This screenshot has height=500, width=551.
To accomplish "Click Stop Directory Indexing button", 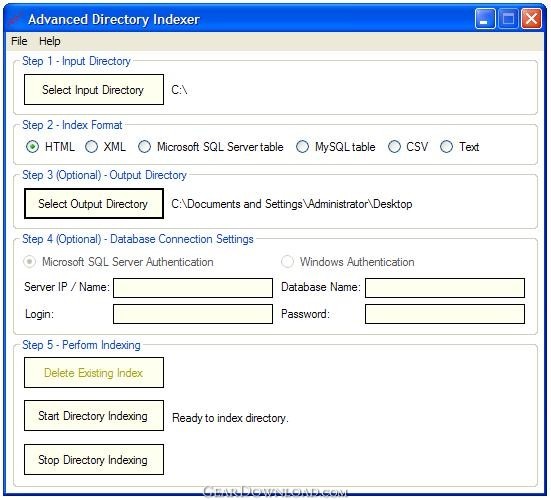I will click(94, 460).
